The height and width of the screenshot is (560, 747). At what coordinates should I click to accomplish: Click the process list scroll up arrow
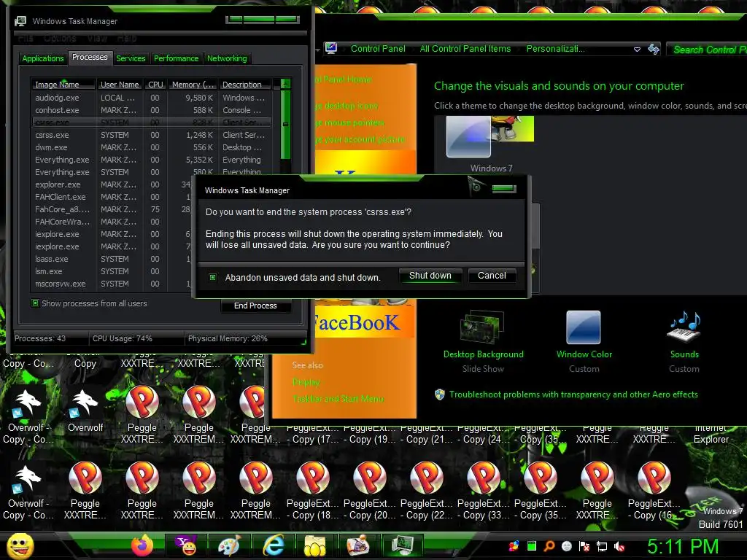coord(285,84)
